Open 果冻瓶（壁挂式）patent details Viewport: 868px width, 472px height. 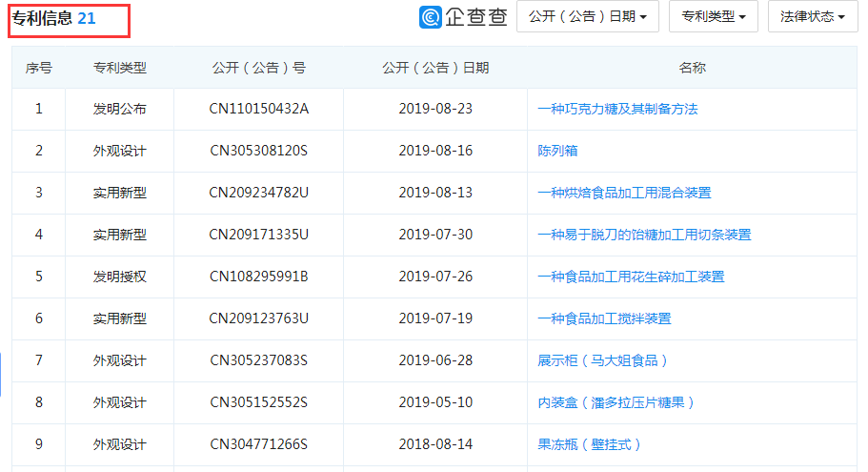(590, 444)
